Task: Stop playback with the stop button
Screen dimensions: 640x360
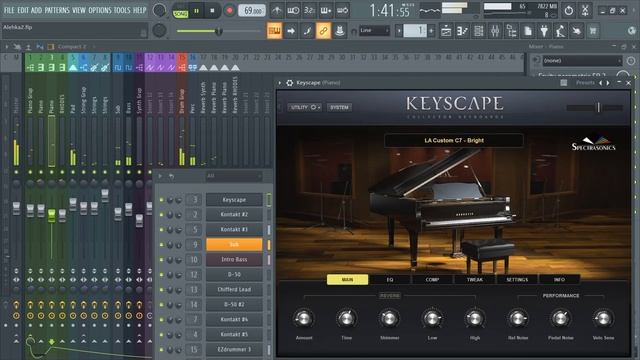Action: pyautogui.click(x=212, y=11)
